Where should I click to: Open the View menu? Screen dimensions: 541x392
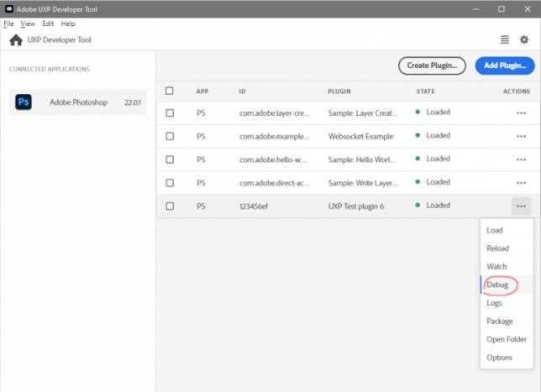[28, 24]
